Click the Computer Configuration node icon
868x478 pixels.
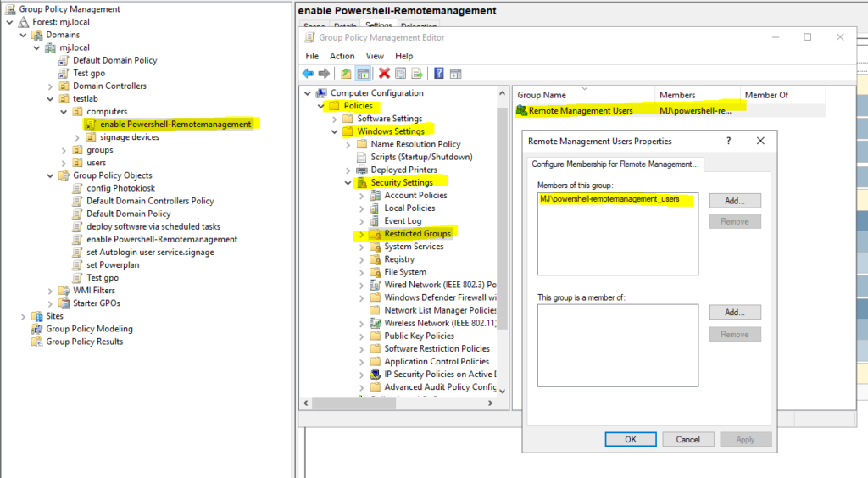pos(321,93)
